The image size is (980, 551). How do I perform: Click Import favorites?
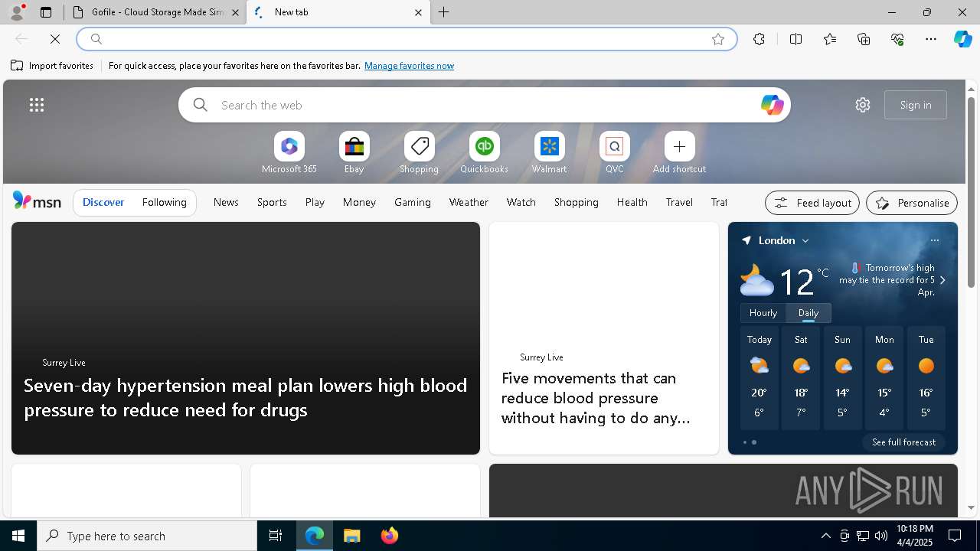52,66
